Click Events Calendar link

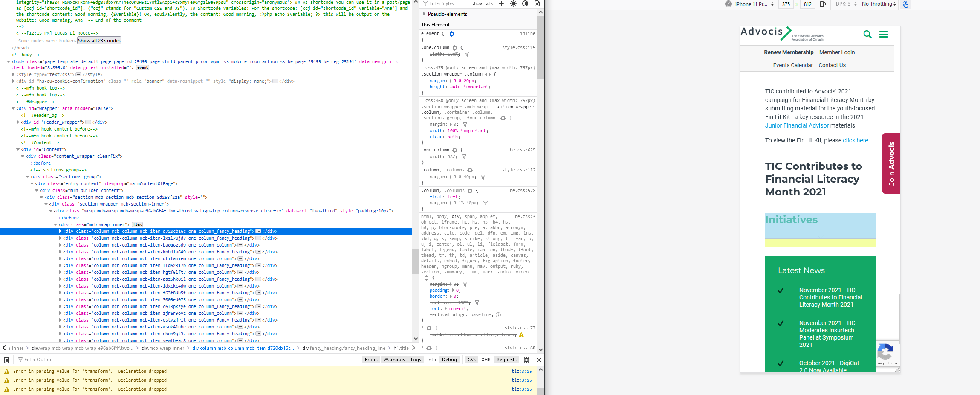[793, 65]
